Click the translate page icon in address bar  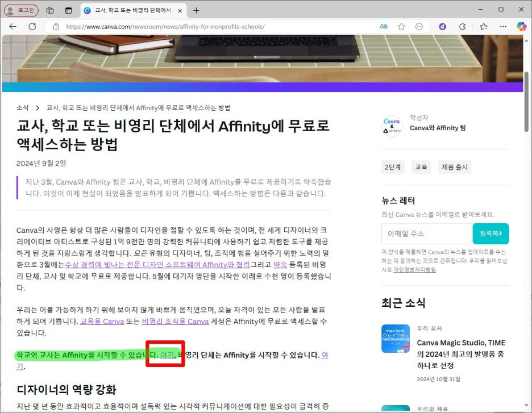[x=384, y=27]
